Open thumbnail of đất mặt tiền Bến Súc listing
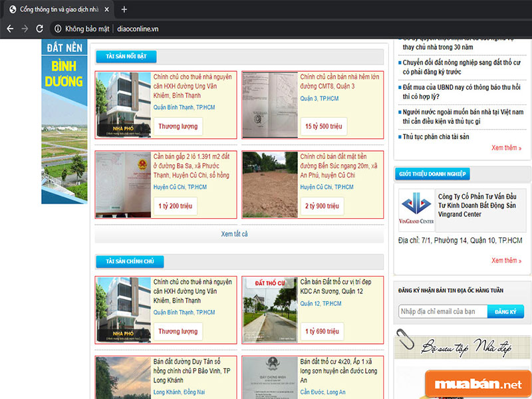 pos(270,185)
